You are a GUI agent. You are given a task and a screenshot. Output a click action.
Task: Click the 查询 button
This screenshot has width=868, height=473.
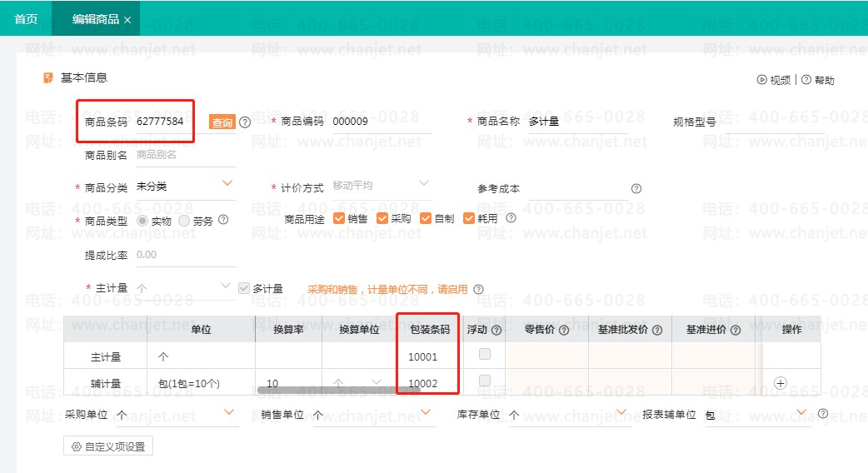click(x=222, y=122)
